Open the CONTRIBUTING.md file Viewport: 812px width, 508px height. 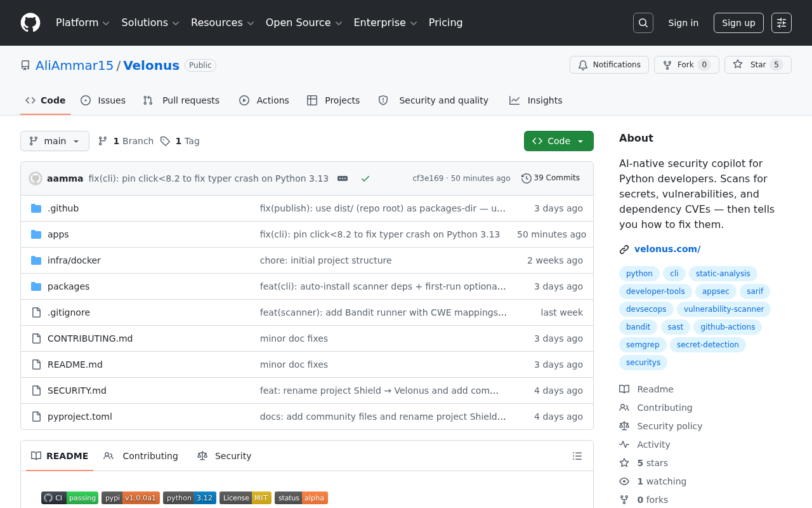pyautogui.click(x=90, y=338)
